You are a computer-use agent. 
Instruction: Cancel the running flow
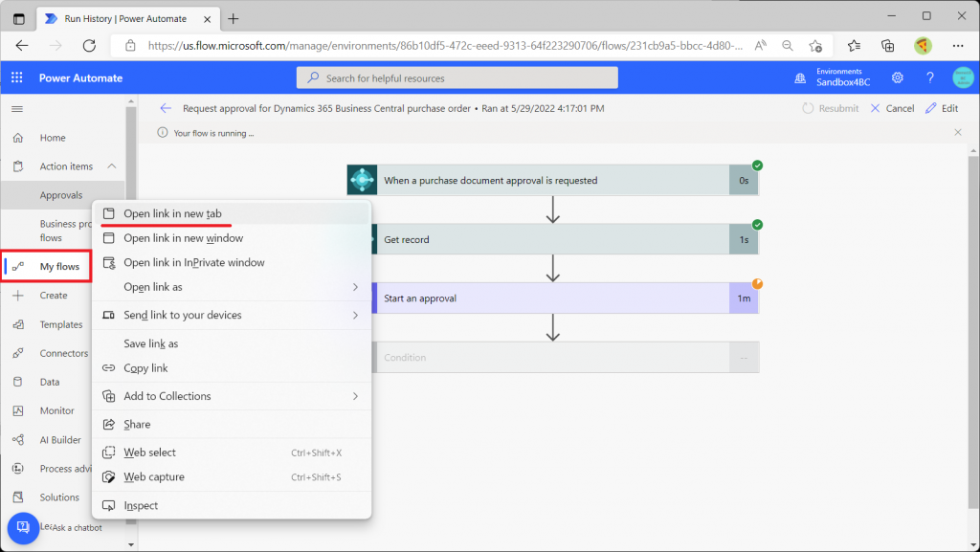click(x=892, y=108)
